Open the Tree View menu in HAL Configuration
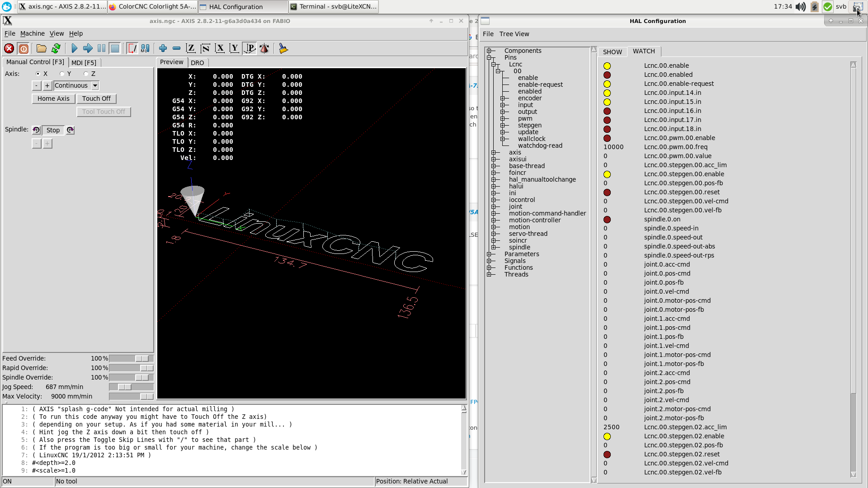The height and width of the screenshot is (488, 868). point(514,34)
